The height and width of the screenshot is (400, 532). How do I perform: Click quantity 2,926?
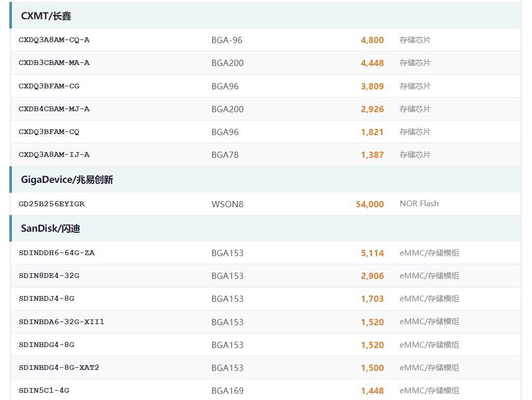[x=372, y=109]
